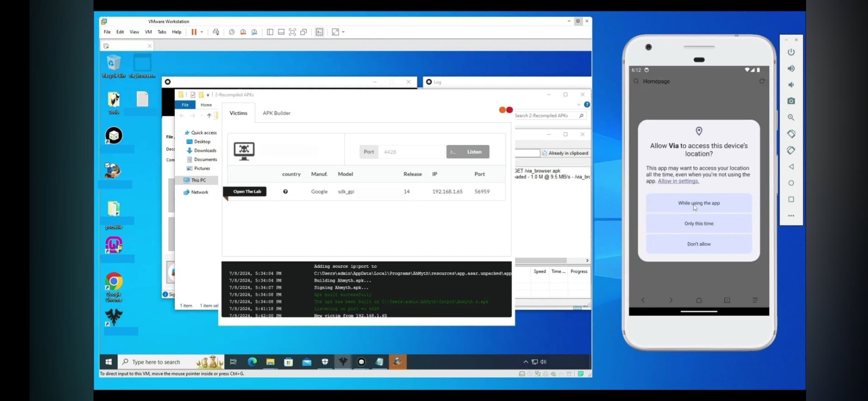Tap Don't allow on location prompt
Image resolution: width=868 pixels, height=401 pixels.
(699, 244)
